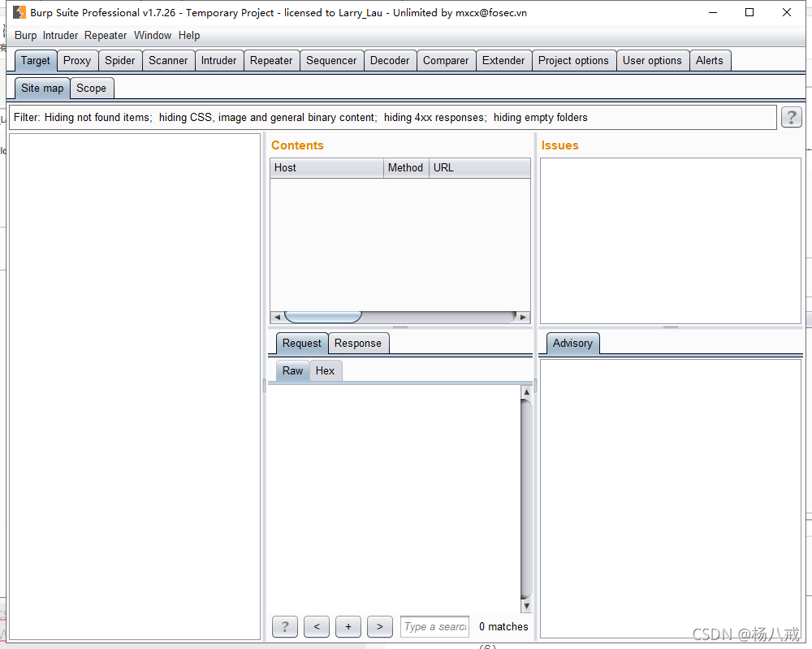
Task: Click the site map Filter bar
Action: coord(392,118)
